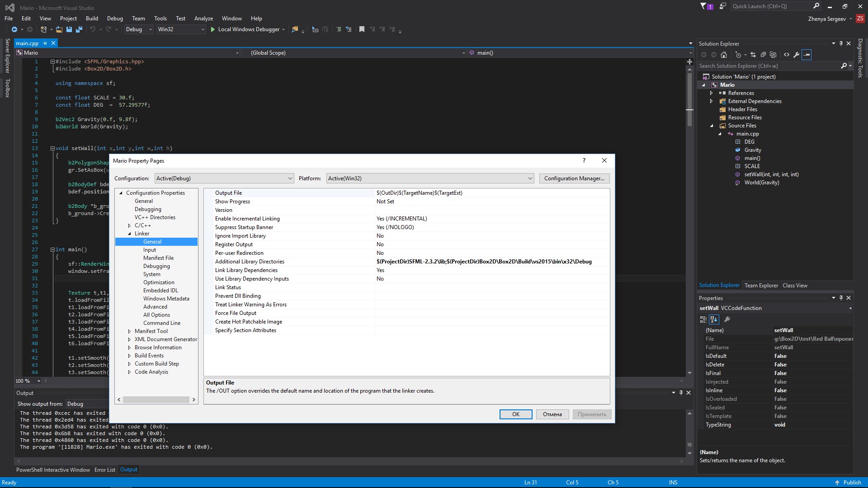Click the Quick Launch search magnifier
This screenshot has width=868, height=488.
(x=816, y=6)
